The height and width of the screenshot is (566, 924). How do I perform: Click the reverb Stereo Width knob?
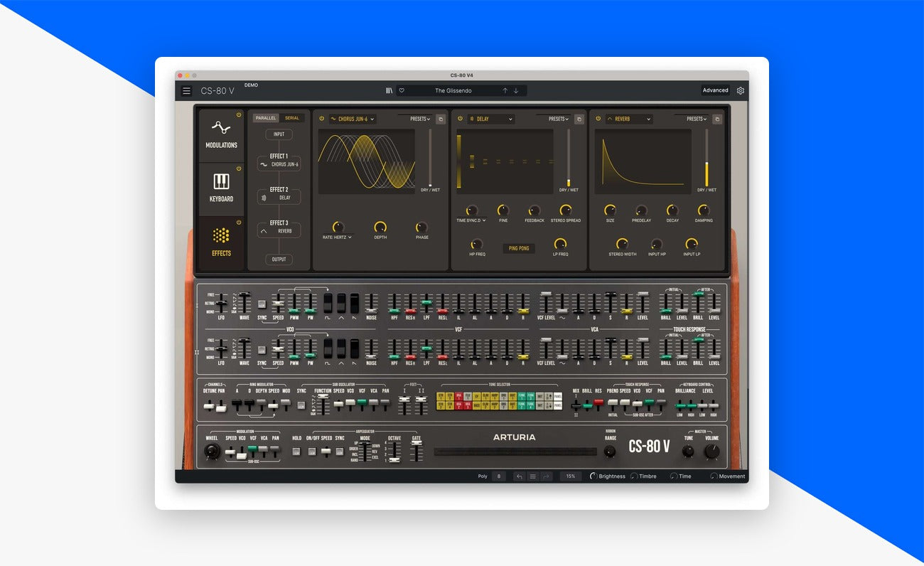coord(623,244)
